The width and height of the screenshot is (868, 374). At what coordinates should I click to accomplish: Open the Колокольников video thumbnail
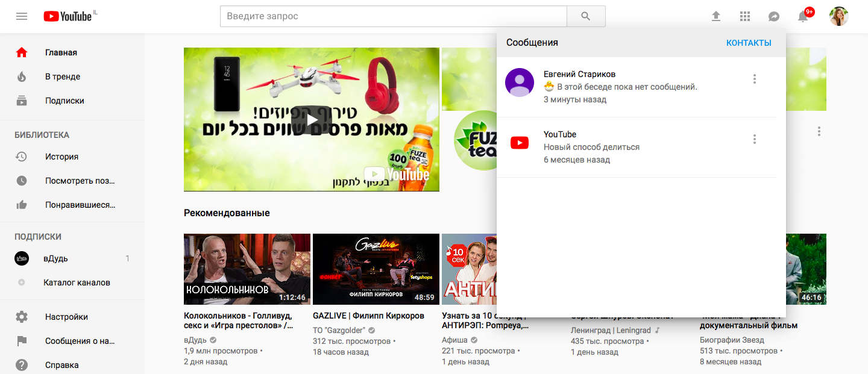click(247, 269)
